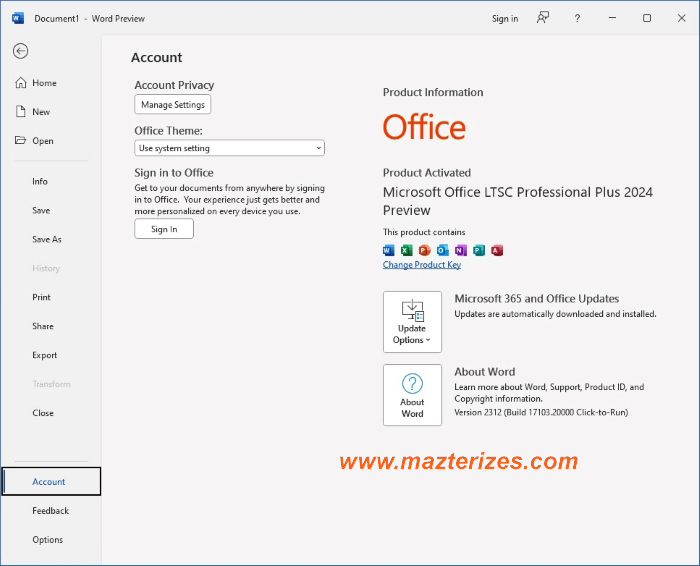This screenshot has width=700, height=566.
Task: Expand the Update Options menu button
Action: coord(412,322)
